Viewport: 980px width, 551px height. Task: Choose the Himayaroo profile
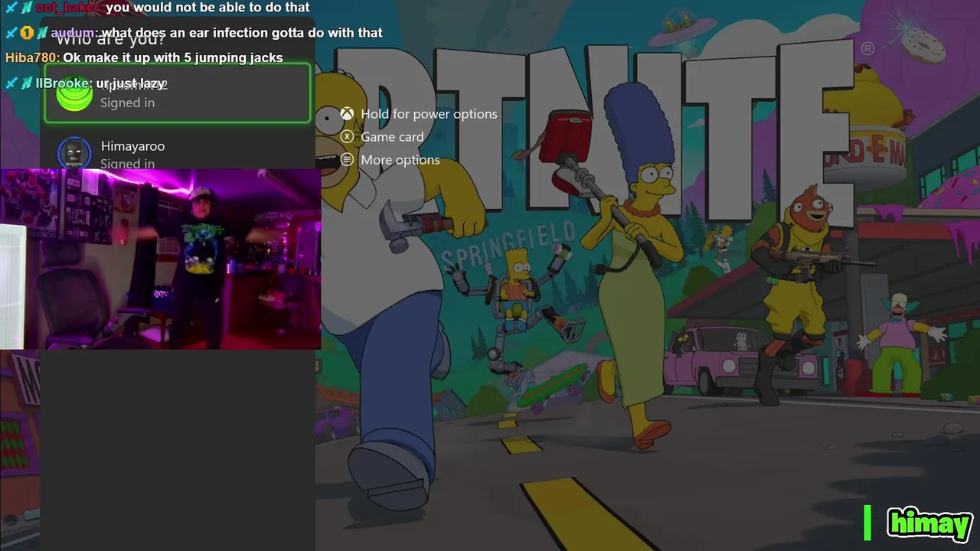click(x=177, y=152)
